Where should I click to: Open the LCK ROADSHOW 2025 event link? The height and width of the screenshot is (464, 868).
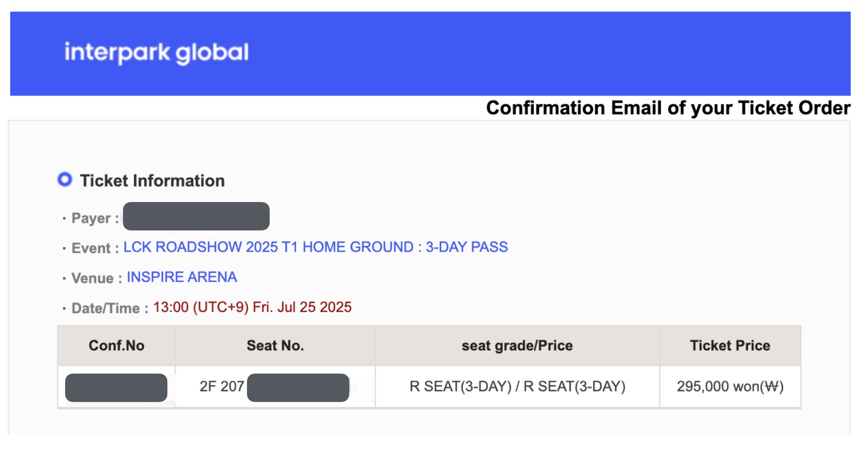pyautogui.click(x=315, y=247)
